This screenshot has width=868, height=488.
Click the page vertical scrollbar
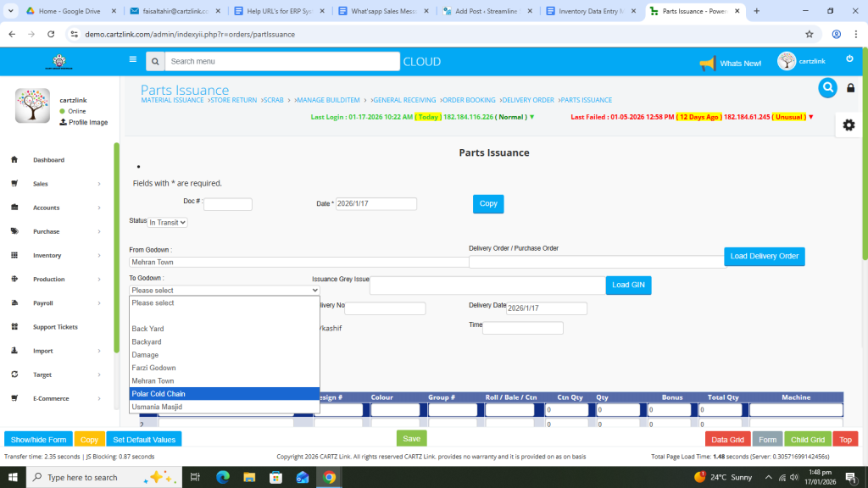pos(864,169)
